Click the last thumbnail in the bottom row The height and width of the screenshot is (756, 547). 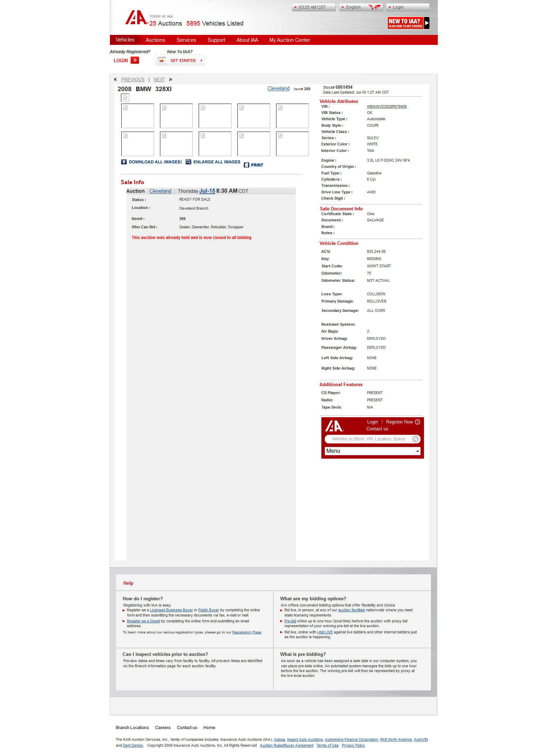pyautogui.click(x=292, y=144)
